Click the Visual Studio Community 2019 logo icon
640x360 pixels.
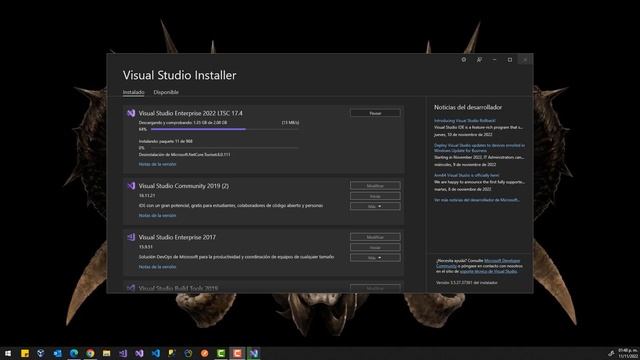coord(131,186)
